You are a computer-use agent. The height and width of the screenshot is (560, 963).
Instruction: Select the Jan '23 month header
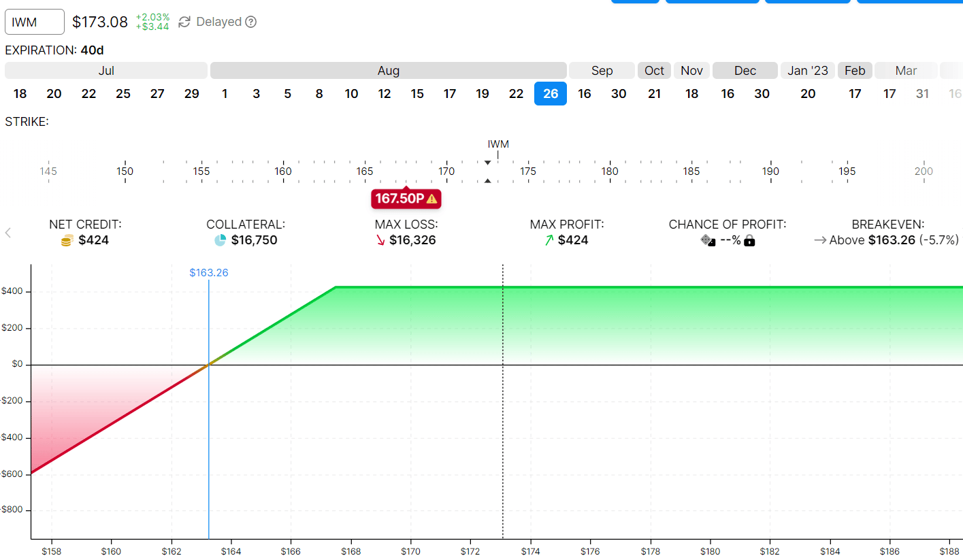tap(808, 71)
